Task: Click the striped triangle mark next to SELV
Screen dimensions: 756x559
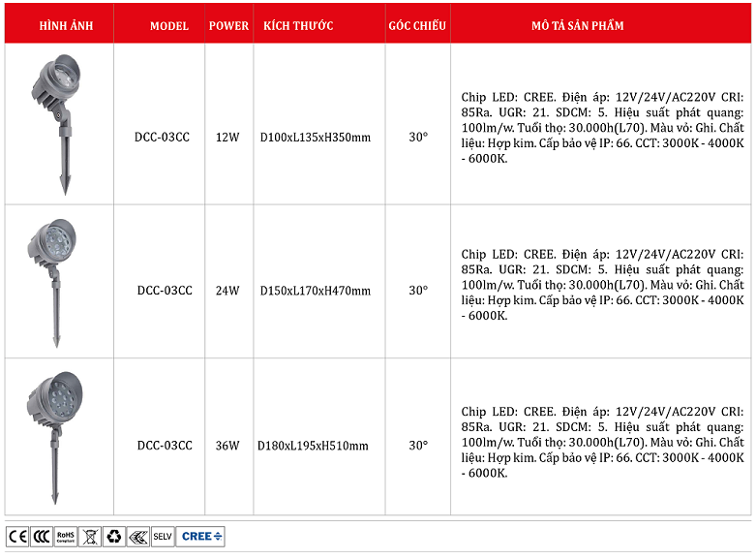Action: (138, 537)
